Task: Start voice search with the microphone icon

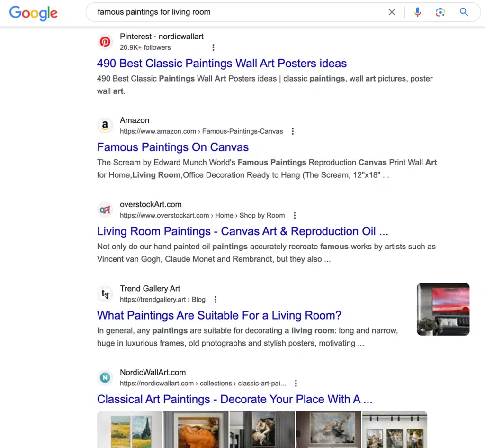Action: tap(417, 12)
